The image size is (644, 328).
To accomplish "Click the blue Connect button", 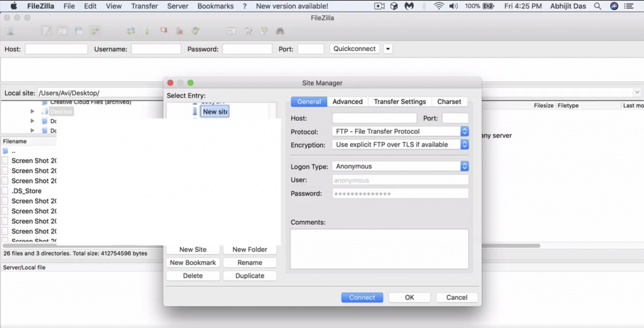I will (x=362, y=298).
